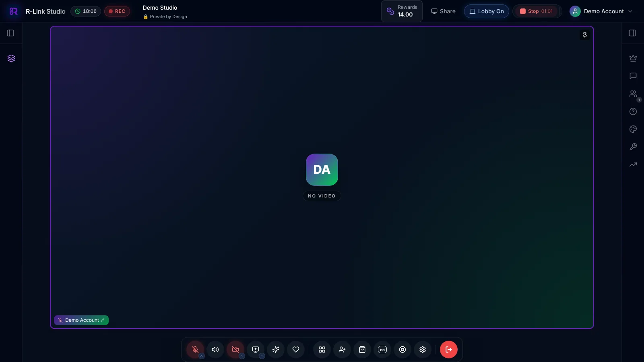Open the wrench tools icon

pyautogui.click(x=633, y=147)
